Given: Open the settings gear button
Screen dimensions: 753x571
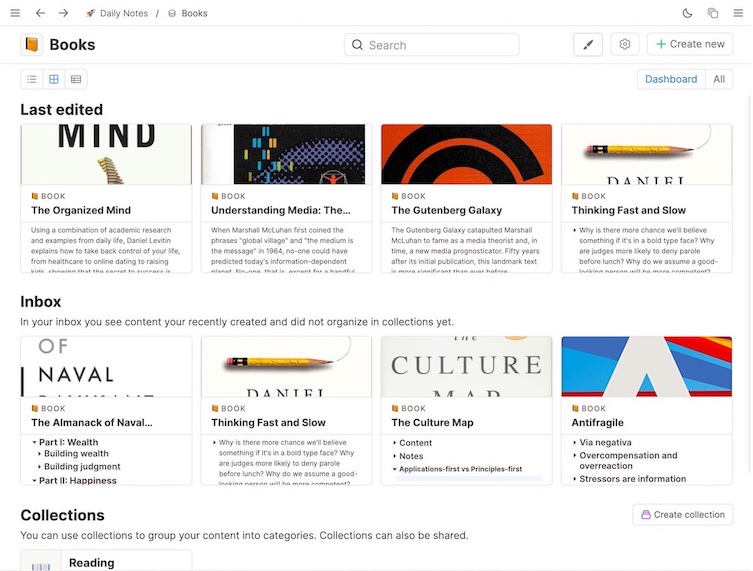Looking at the screenshot, I should (625, 44).
